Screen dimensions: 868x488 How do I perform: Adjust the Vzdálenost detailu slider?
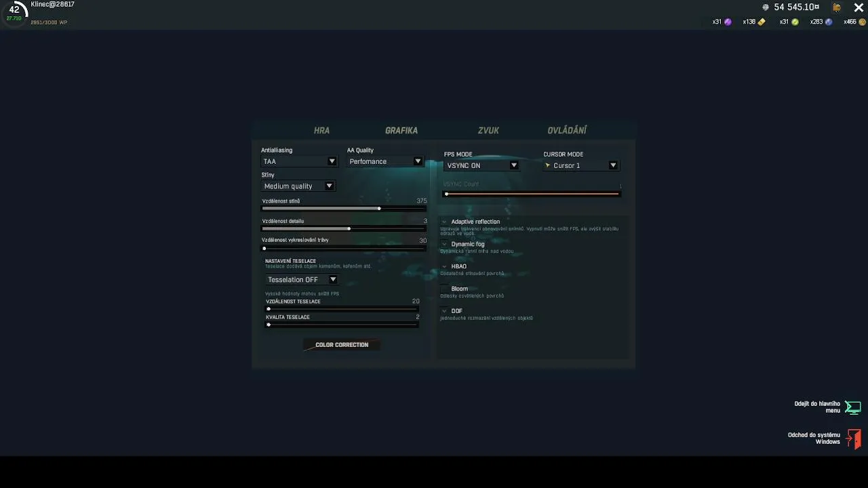click(344, 228)
